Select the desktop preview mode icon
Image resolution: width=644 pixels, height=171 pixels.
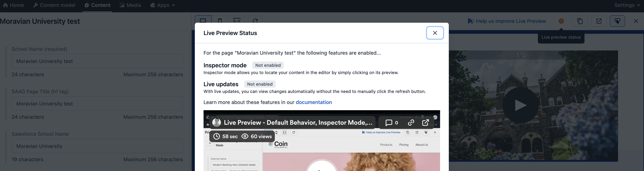203,21
